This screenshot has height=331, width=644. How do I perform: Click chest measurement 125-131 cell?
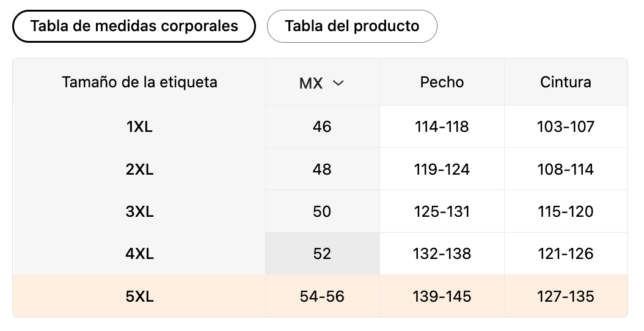tap(442, 211)
